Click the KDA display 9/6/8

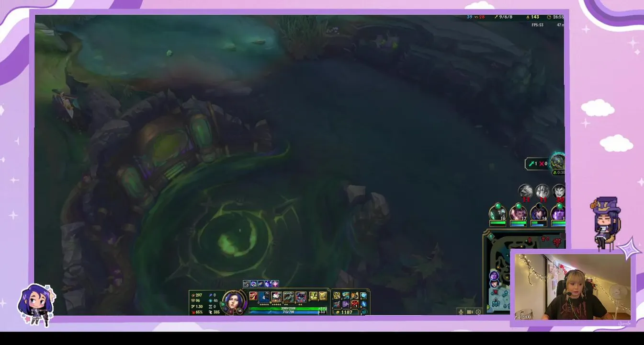503,17
